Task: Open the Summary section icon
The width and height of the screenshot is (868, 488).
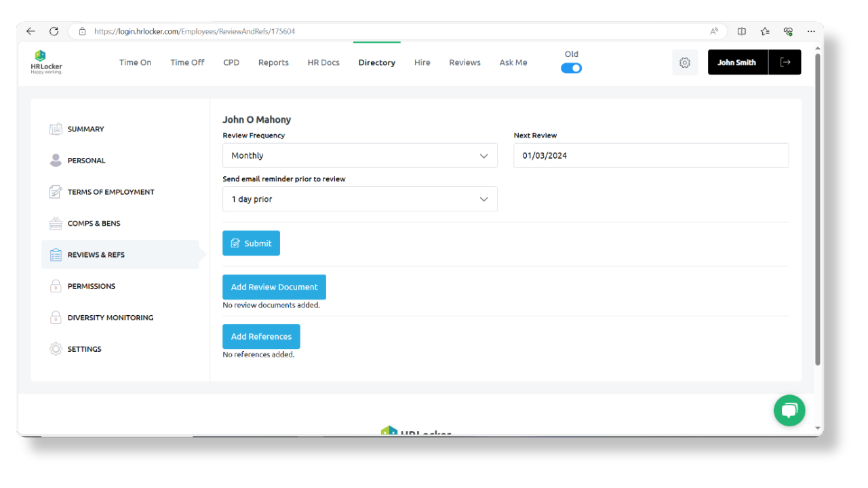Action: pos(56,129)
